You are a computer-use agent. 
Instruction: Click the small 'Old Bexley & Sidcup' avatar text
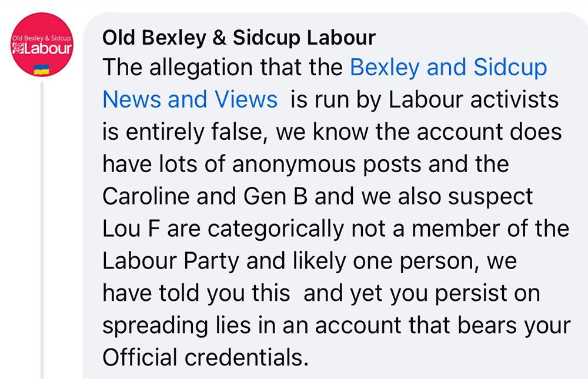tap(41, 38)
